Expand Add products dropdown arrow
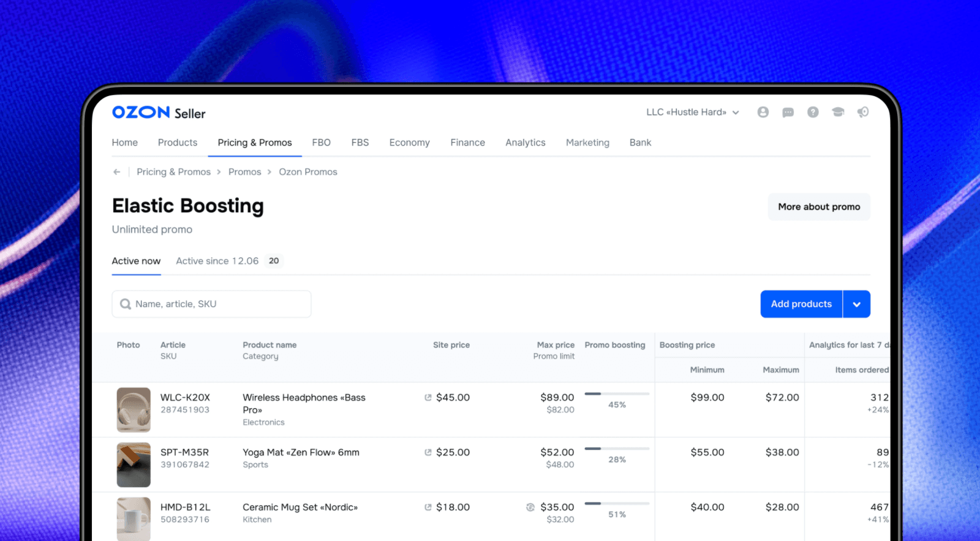 (x=857, y=304)
